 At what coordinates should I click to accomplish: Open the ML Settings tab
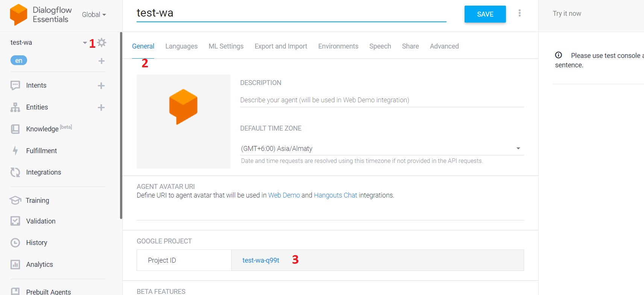[x=226, y=46]
